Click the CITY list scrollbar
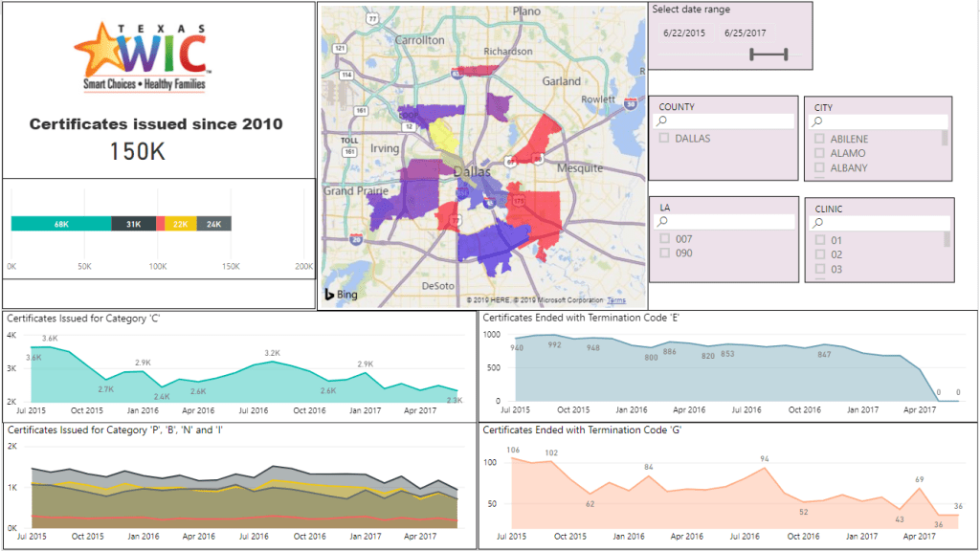980x551 pixels. (946, 138)
